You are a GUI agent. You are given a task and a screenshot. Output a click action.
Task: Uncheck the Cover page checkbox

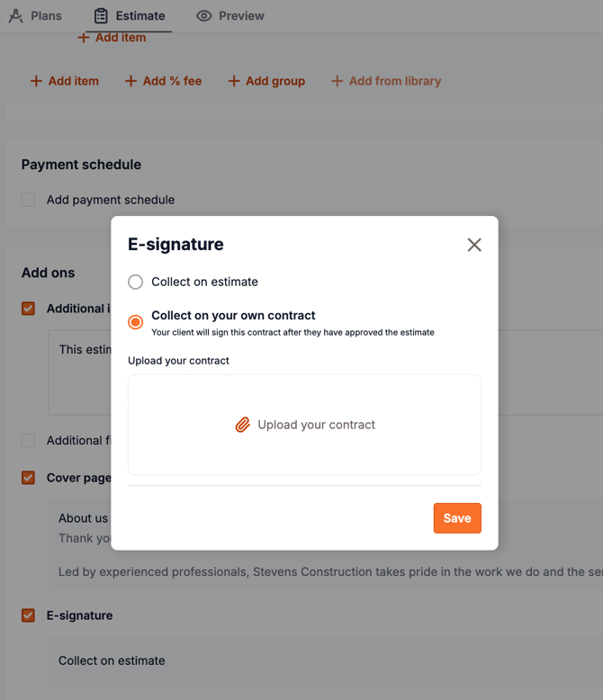tap(29, 478)
